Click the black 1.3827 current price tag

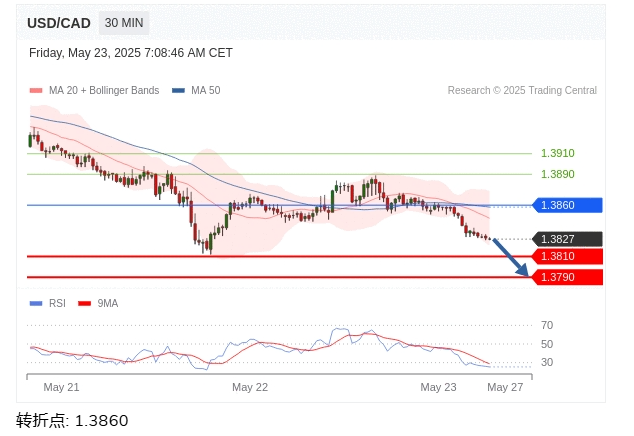click(x=567, y=239)
